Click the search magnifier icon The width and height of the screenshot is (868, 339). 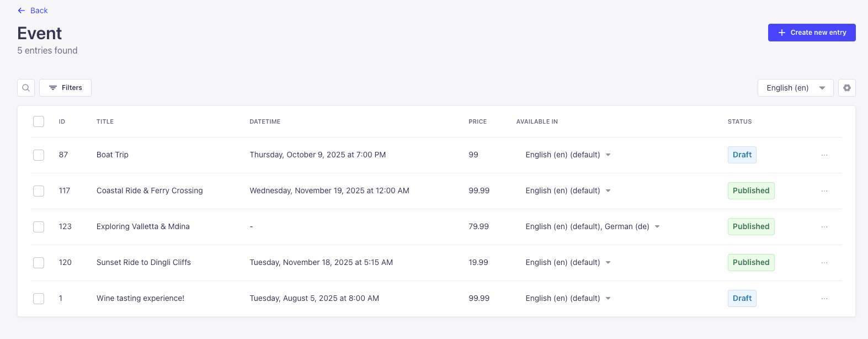[x=26, y=88]
